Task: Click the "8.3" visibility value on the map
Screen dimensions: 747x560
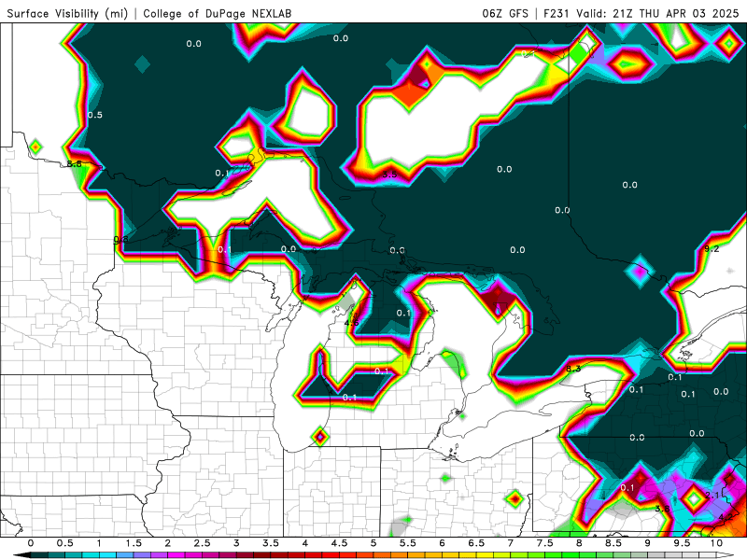Action: pos(573,369)
